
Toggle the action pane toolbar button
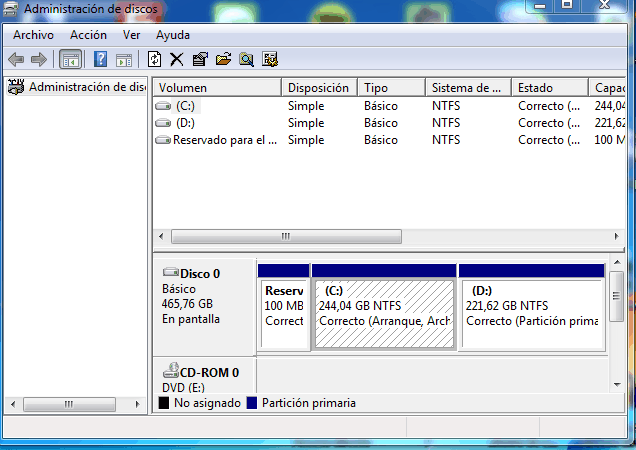(x=124, y=59)
